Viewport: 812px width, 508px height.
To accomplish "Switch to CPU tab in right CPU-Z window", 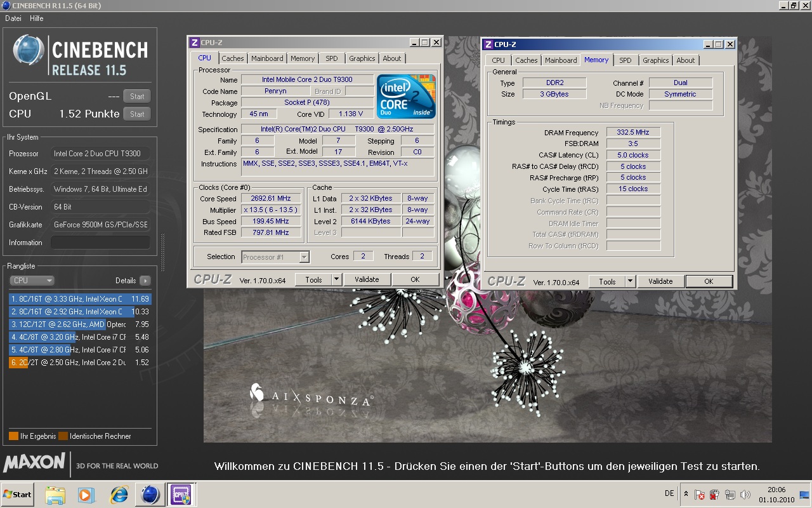I will click(x=499, y=60).
